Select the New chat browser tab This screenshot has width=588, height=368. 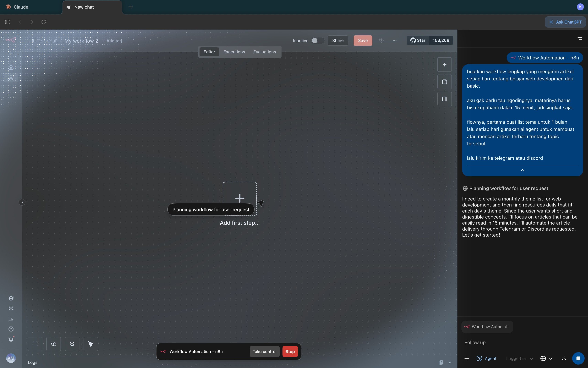92,7
